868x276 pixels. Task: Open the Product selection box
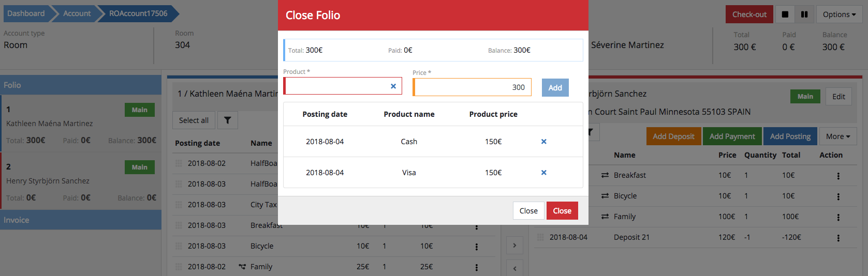336,86
